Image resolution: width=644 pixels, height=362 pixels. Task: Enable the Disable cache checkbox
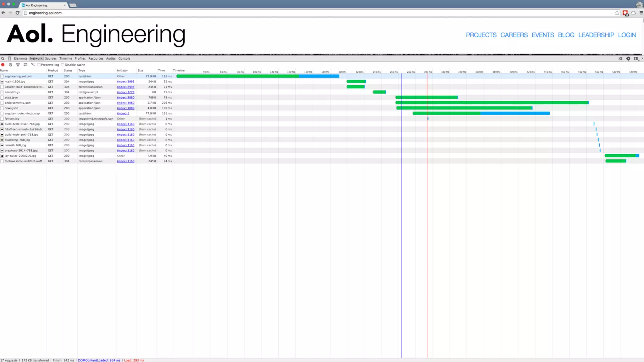click(63, 65)
